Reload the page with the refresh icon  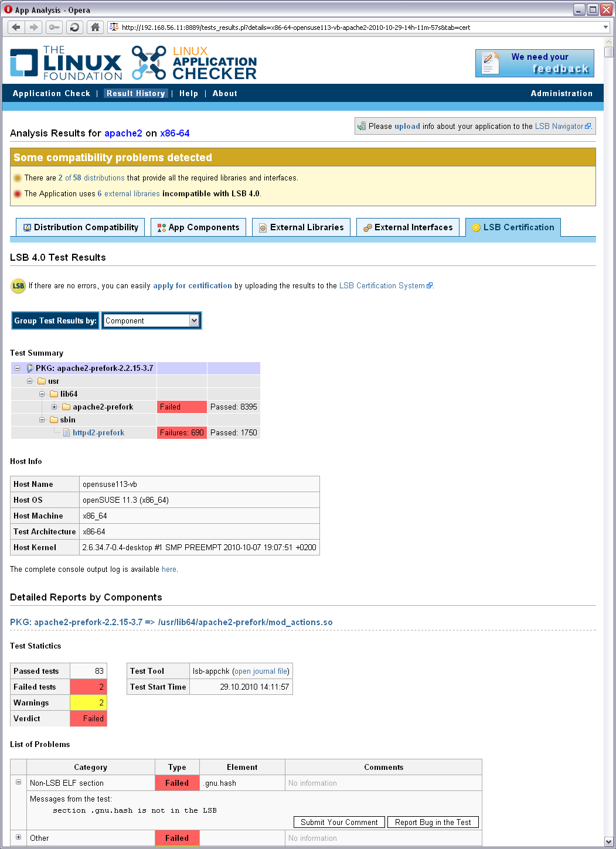74,27
